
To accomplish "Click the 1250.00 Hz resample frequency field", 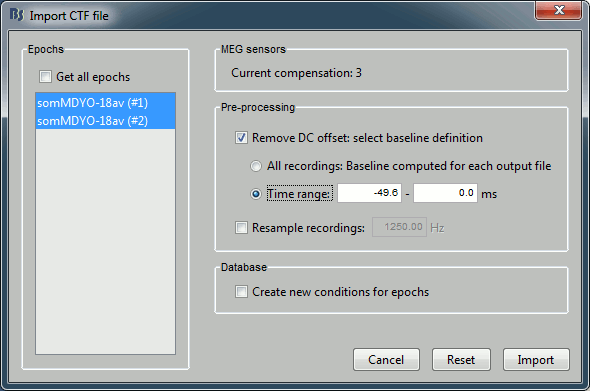I will point(399,227).
